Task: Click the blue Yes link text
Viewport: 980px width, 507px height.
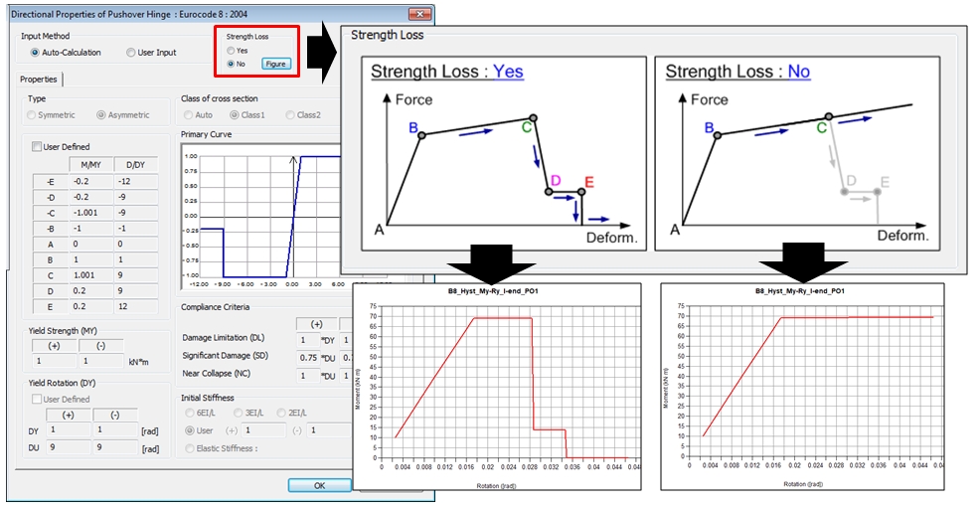Action: pos(508,72)
